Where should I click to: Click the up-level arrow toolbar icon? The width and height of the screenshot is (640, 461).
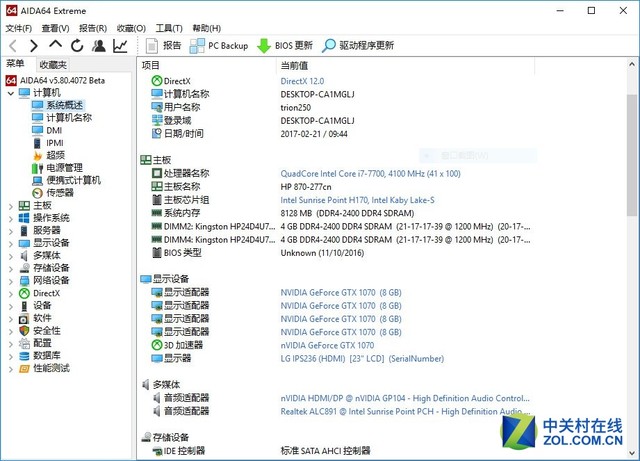point(55,45)
